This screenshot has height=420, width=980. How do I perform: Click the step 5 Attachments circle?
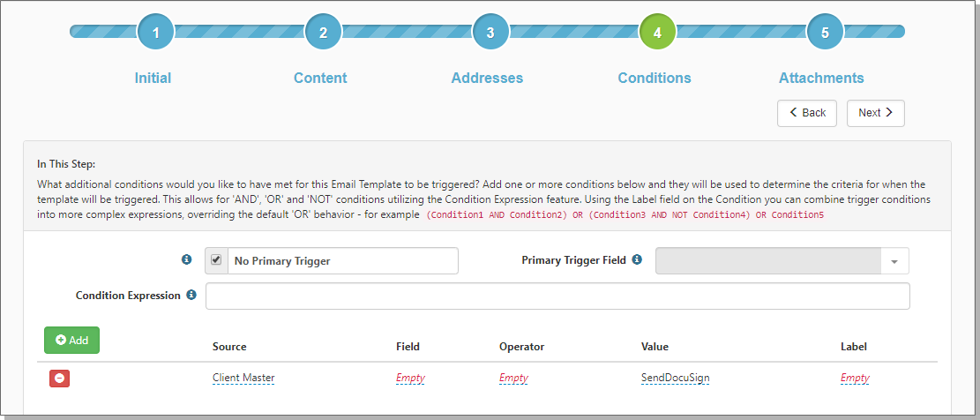click(825, 31)
